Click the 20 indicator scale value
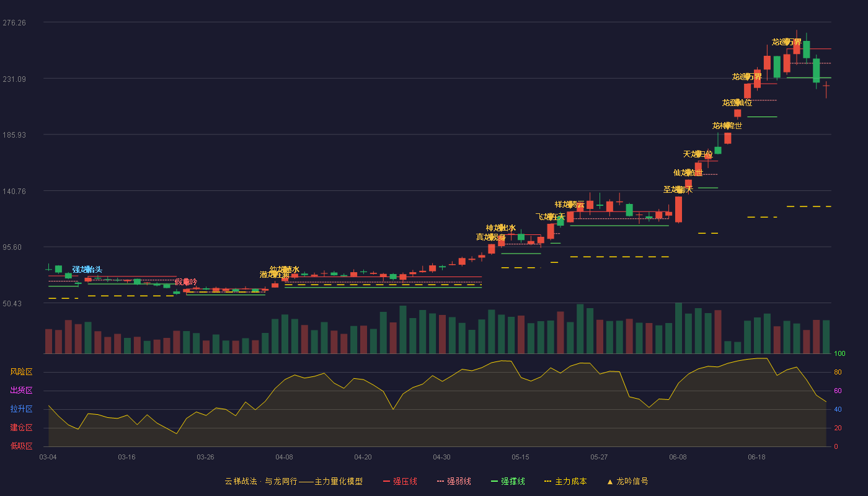 pyautogui.click(x=838, y=428)
